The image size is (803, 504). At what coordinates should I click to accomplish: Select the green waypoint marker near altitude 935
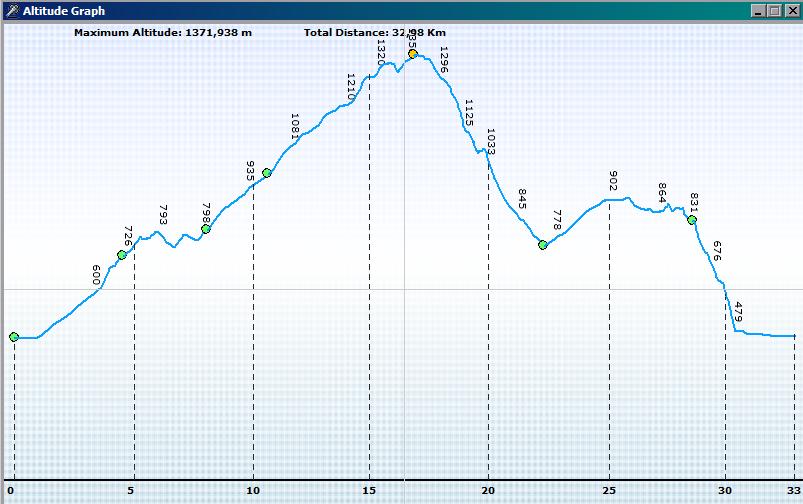pyautogui.click(x=267, y=173)
